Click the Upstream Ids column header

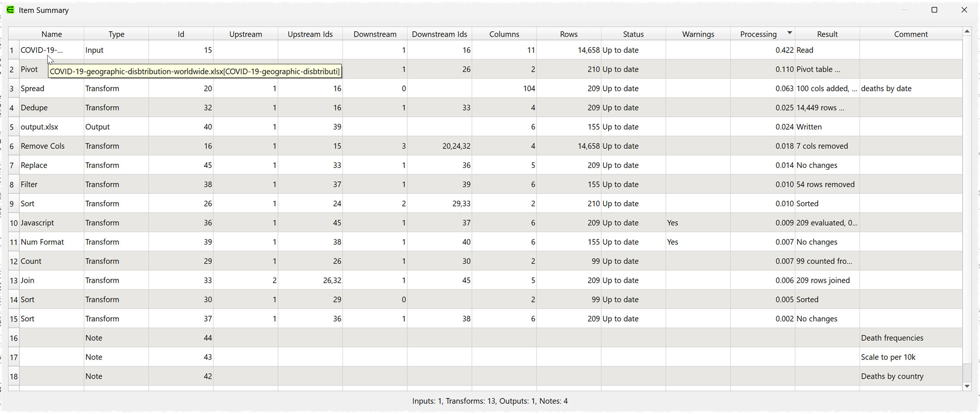pos(310,34)
